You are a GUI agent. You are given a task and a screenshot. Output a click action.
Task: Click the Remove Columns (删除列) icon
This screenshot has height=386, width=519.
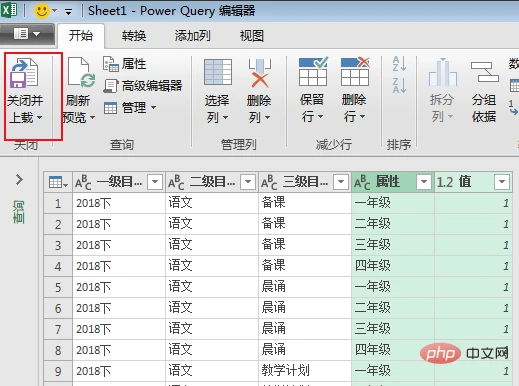pos(260,73)
